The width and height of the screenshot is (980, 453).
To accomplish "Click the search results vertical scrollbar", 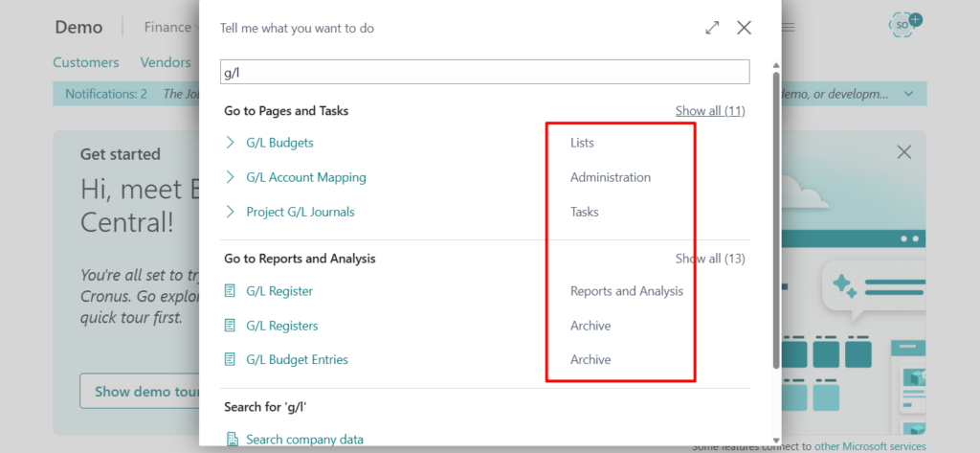I will pos(776,220).
